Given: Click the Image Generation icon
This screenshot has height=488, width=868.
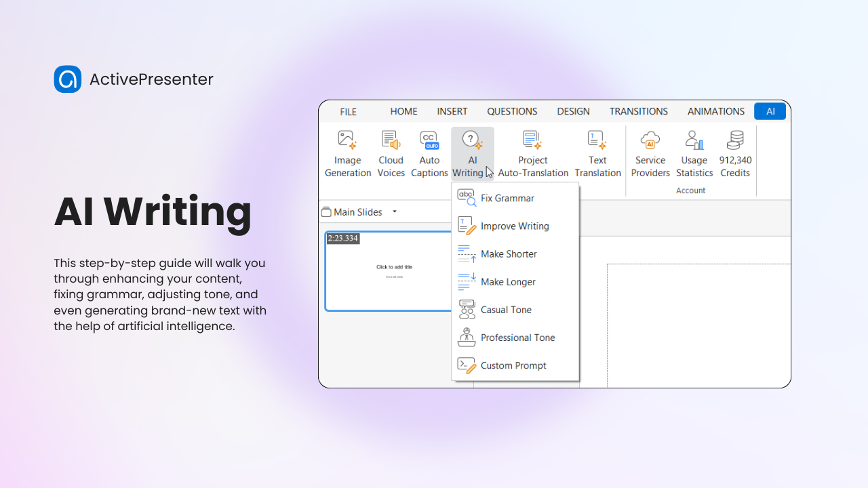Looking at the screenshot, I should click(x=347, y=140).
